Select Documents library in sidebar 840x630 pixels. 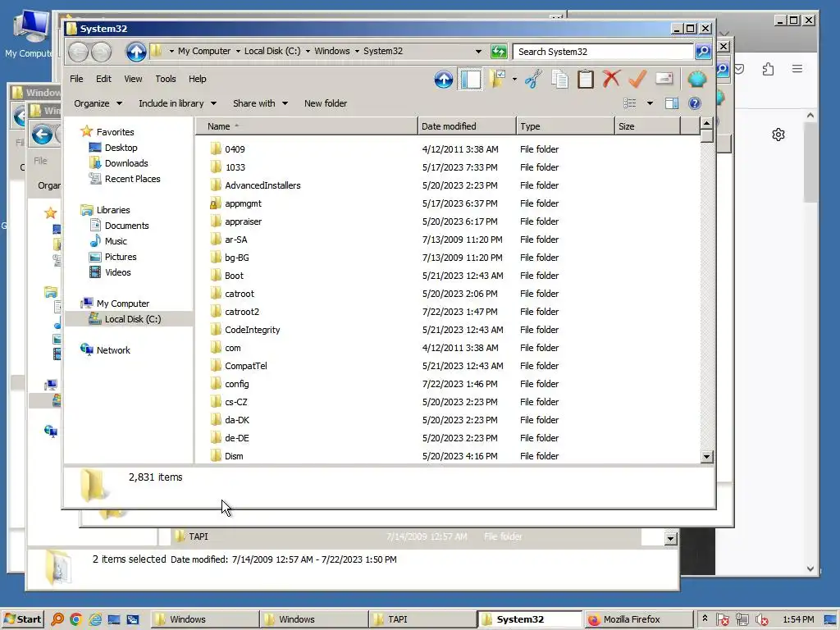pos(126,226)
